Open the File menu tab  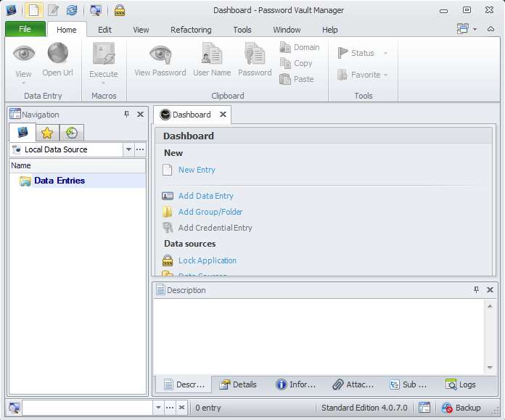pyautogui.click(x=25, y=30)
